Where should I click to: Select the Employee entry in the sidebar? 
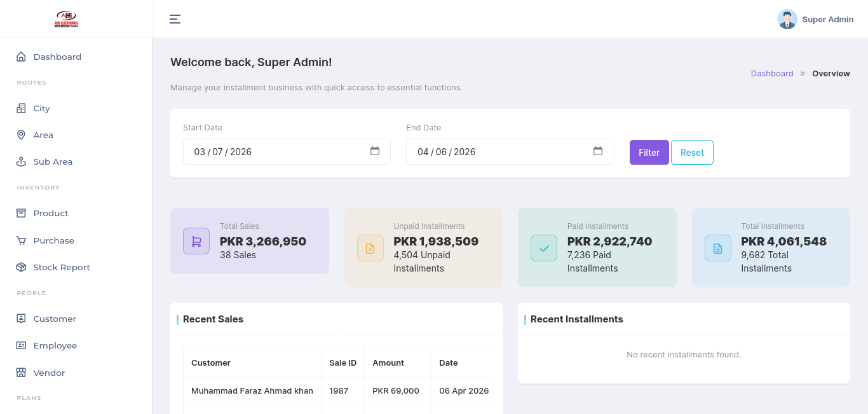coord(55,345)
